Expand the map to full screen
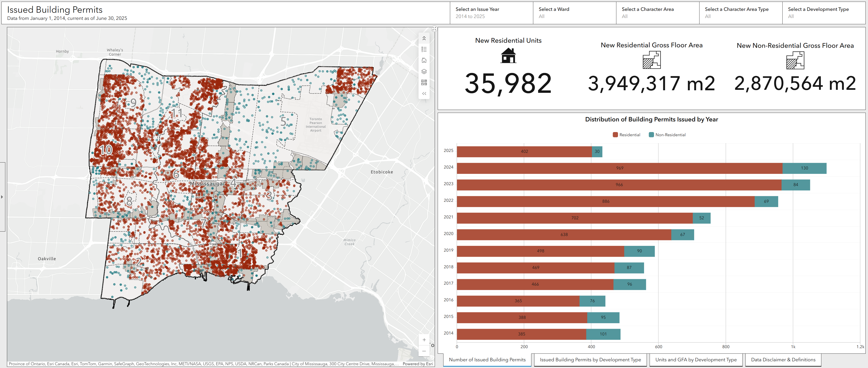The image size is (868, 368). [x=434, y=29]
